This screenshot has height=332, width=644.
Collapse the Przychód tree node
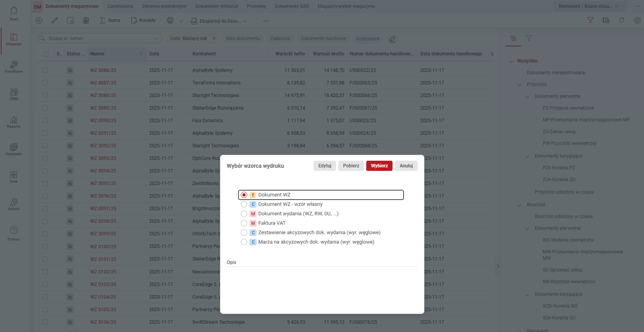pos(519,85)
